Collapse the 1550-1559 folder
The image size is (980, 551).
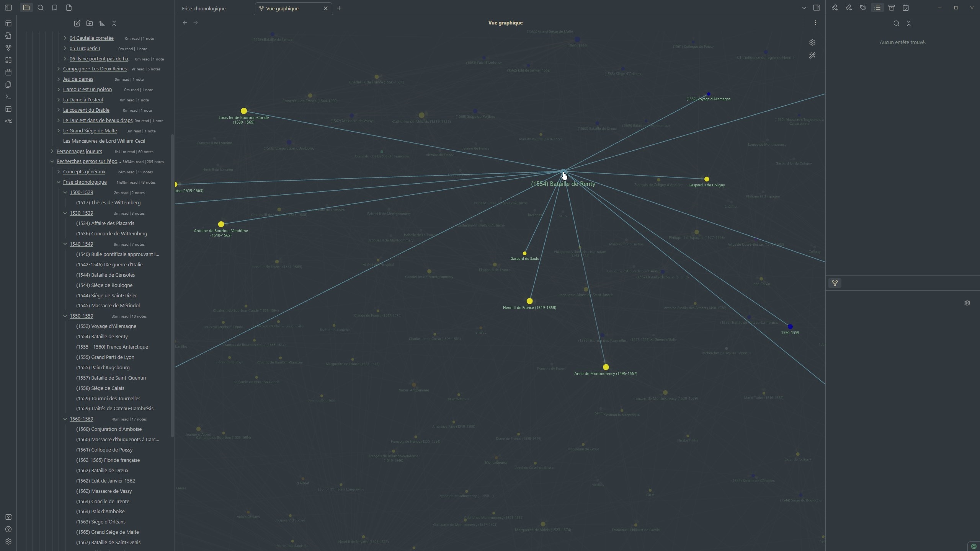(x=65, y=316)
